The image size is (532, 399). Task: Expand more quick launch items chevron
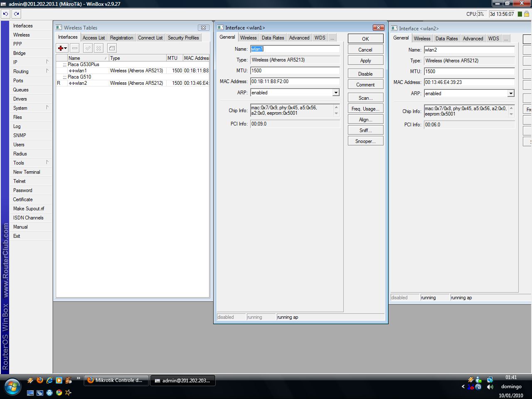click(78, 379)
